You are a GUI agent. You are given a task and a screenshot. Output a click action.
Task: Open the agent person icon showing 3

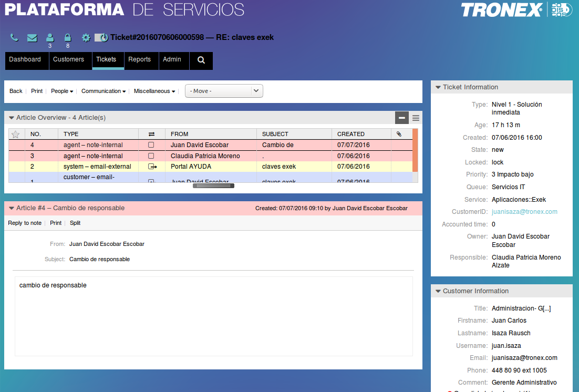(50, 38)
